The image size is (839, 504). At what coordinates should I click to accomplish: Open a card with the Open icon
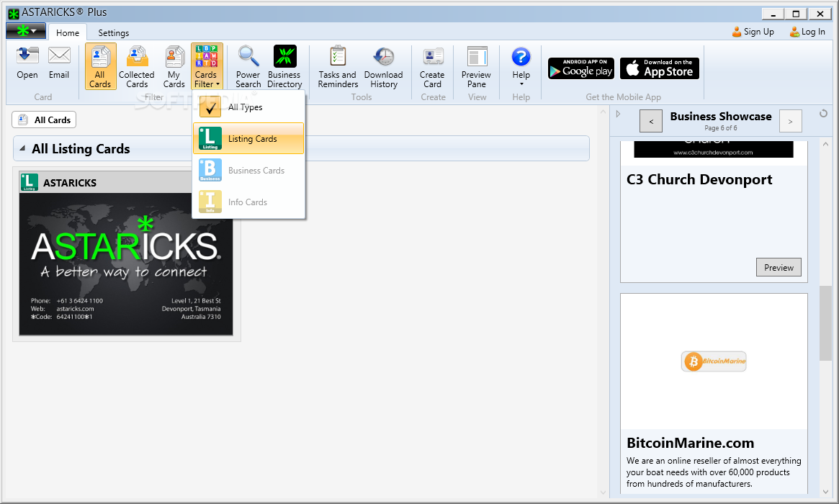click(27, 64)
